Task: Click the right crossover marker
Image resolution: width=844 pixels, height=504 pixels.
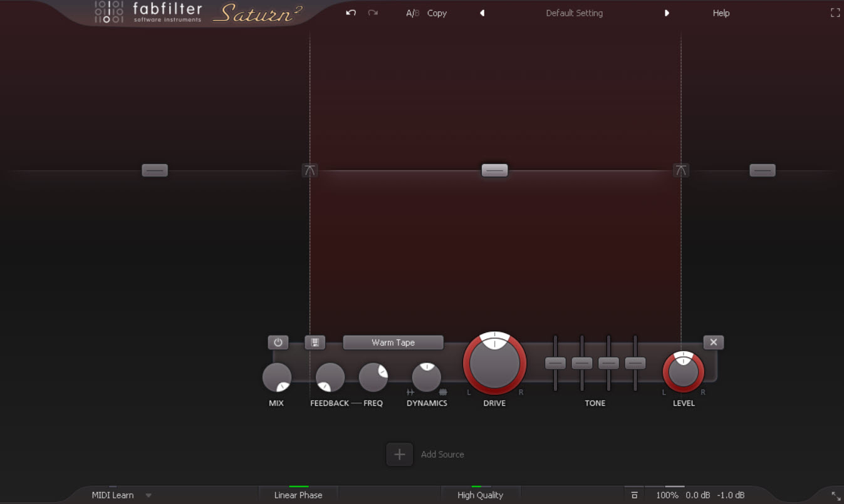Action: 681,170
